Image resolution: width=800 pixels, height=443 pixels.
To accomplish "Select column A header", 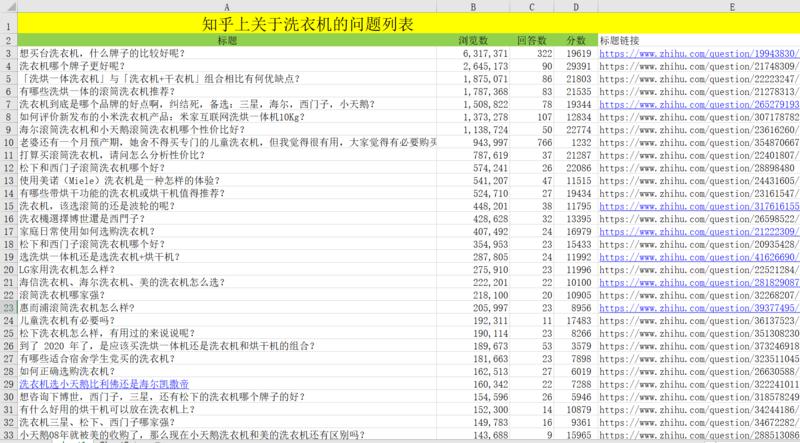I will coord(227,7).
